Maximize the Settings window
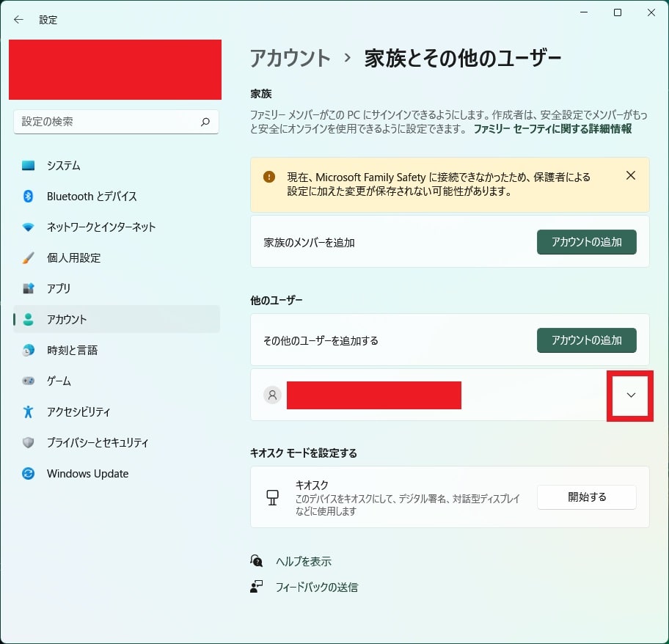Screen dimensions: 669x644 tap(617, 12)
